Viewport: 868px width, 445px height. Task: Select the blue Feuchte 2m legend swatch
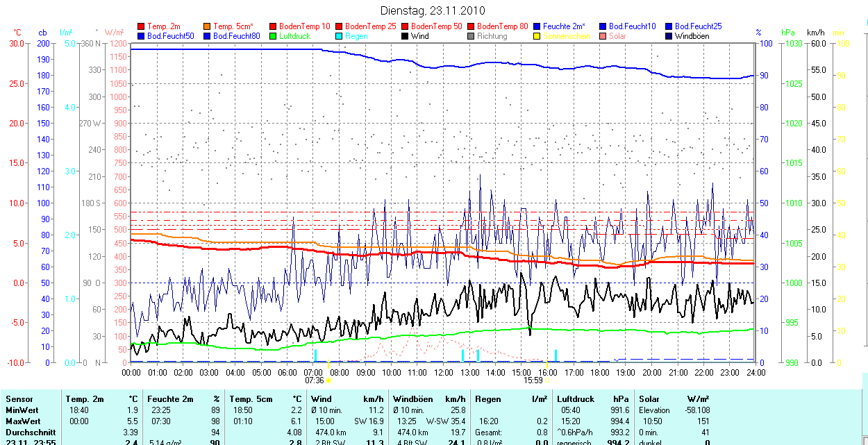tap(537, 26)
